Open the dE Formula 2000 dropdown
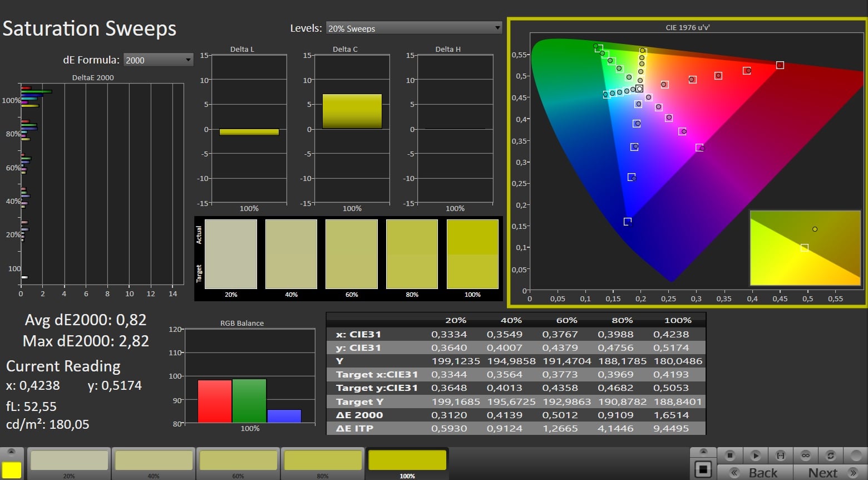 (158, 60)
